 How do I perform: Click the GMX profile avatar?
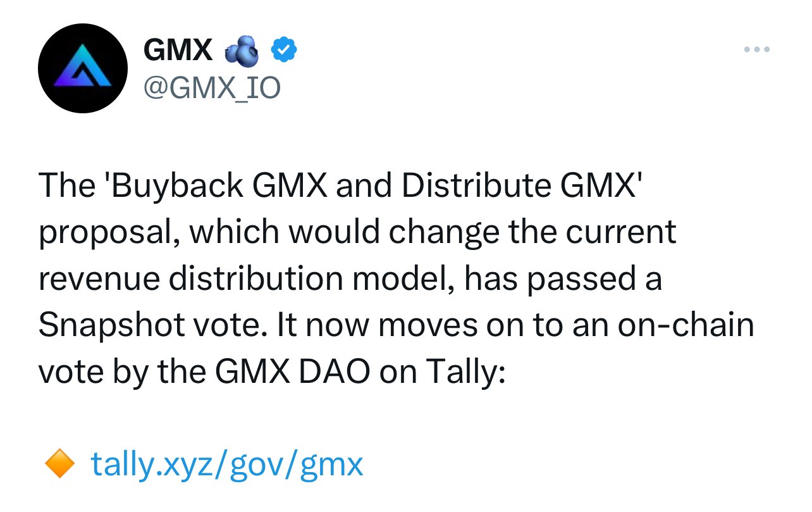click(x=79, y=72)
